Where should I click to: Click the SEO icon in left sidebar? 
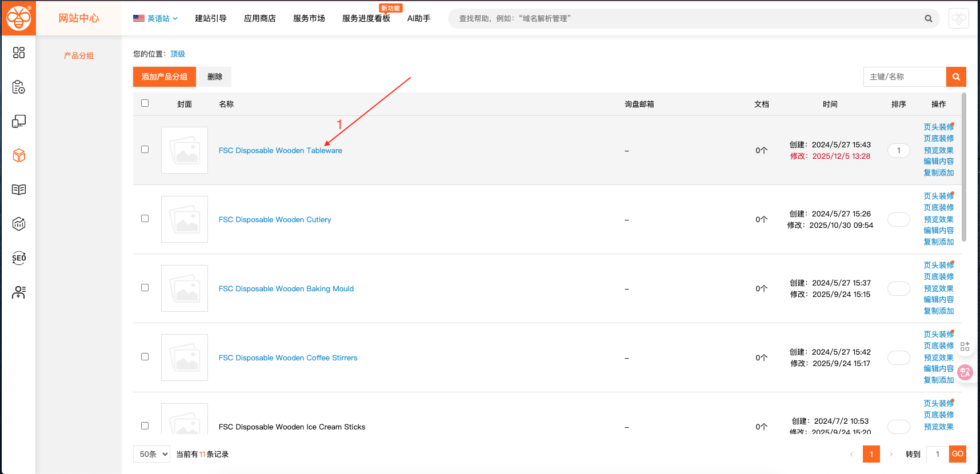pos(19,258)
